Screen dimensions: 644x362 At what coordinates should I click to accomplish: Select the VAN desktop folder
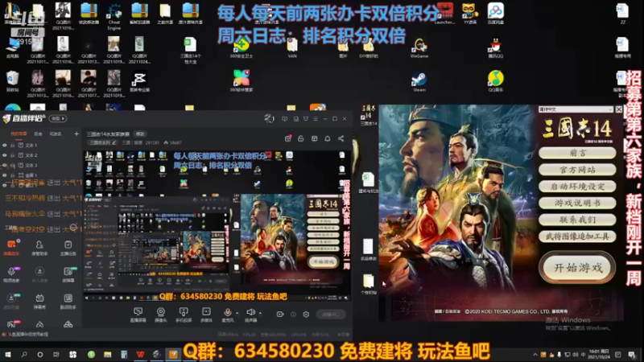292,48
